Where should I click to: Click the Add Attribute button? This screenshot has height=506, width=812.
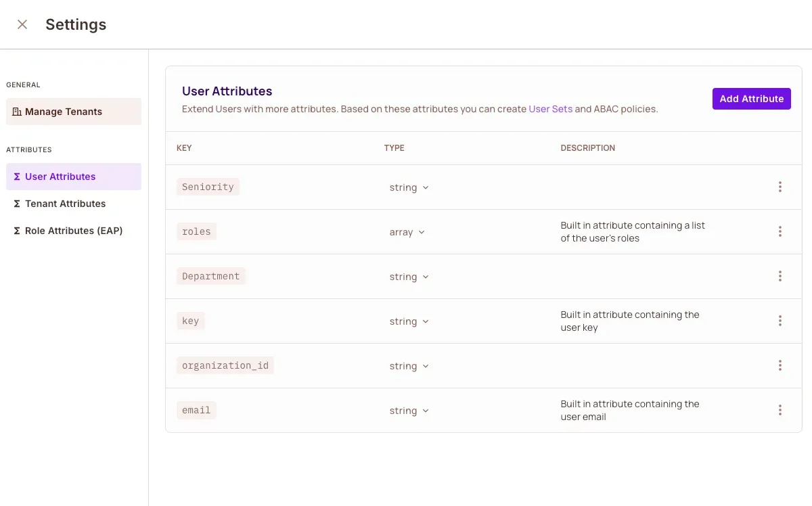[x=751, y=99]
